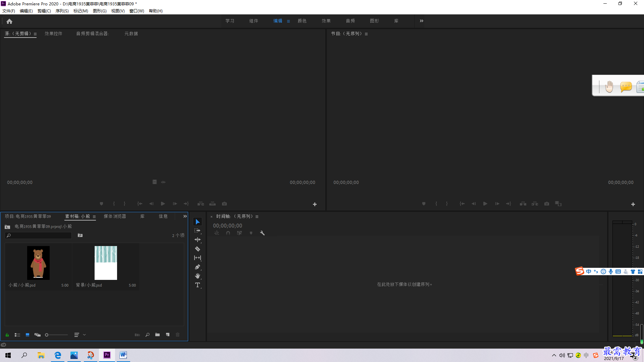This screenshot has height=362, width=644.
Task: Open Program monitor panel menu
Action: coord(366,34)
